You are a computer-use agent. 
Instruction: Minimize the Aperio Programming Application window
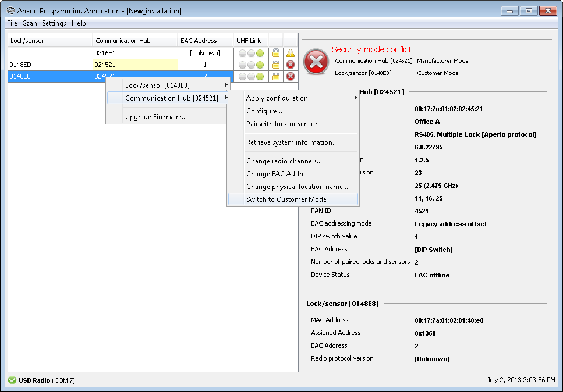(x=509, y=10)
